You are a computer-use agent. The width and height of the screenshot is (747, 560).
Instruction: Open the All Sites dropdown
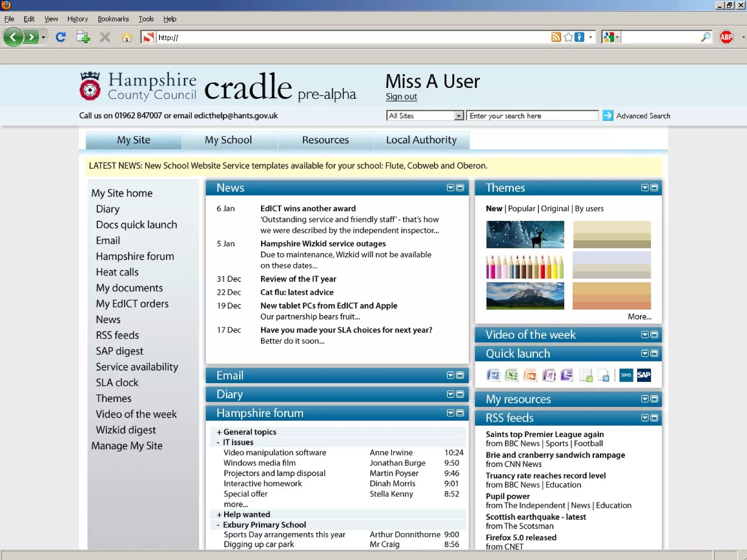point(459,116)
